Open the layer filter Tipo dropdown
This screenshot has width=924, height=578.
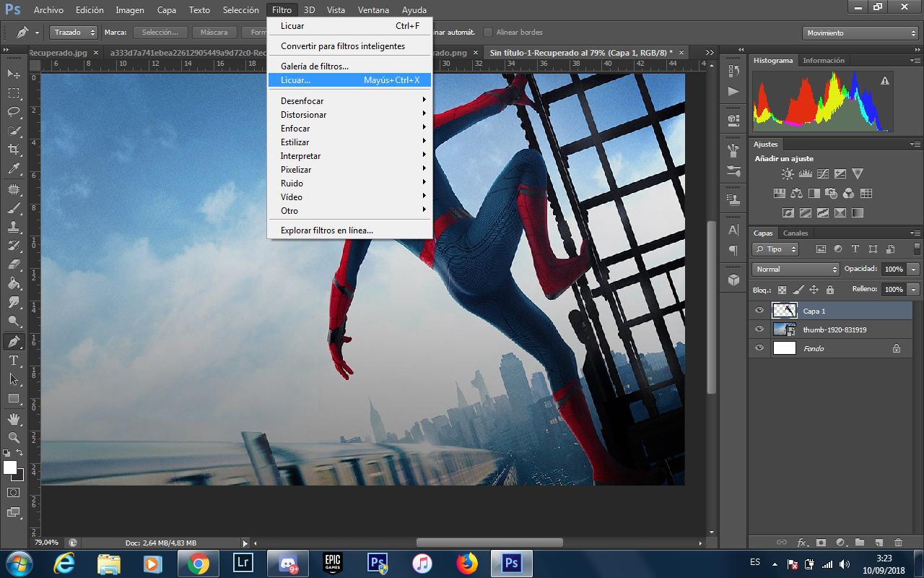[x=775, y=249]
